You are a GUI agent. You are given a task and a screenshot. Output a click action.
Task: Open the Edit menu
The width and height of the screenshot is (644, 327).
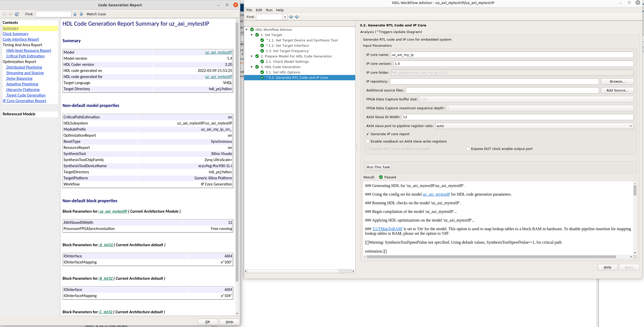(259, 10)
